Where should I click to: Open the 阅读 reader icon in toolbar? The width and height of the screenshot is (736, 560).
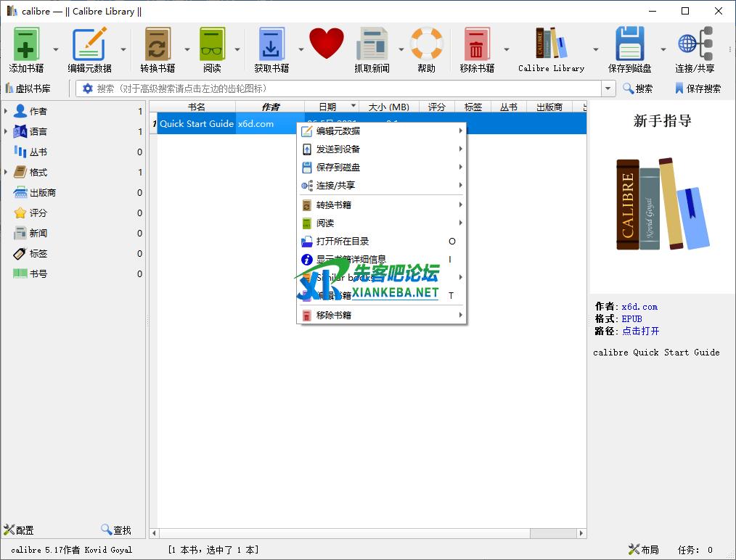(212, 44)
